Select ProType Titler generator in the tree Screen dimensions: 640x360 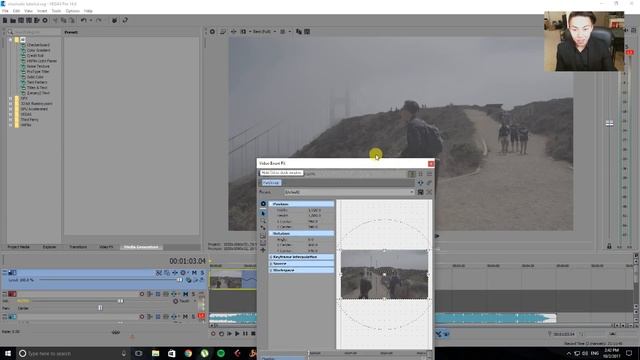pos(38,71)
